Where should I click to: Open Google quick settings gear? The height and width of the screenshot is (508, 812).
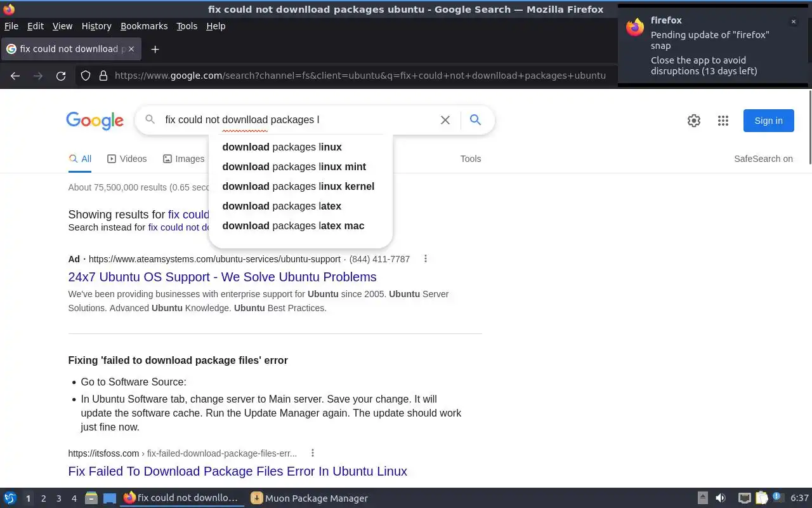tap(694, 121)
